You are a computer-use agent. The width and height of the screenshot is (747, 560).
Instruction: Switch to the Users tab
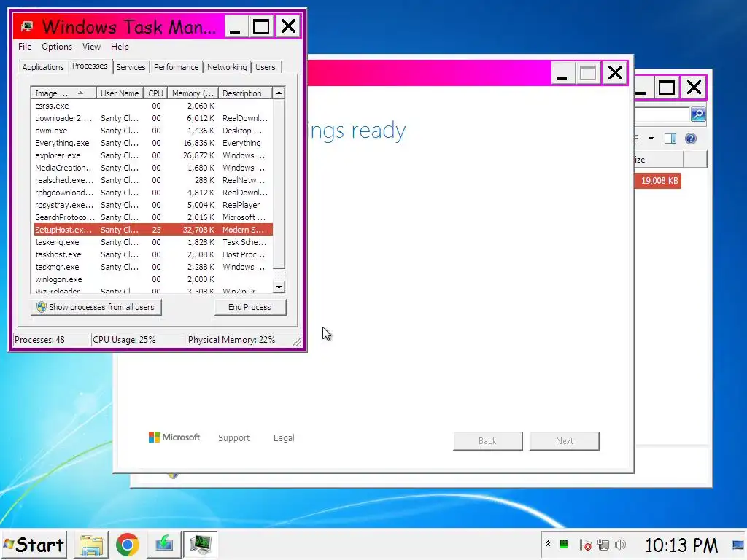(266, 67)
